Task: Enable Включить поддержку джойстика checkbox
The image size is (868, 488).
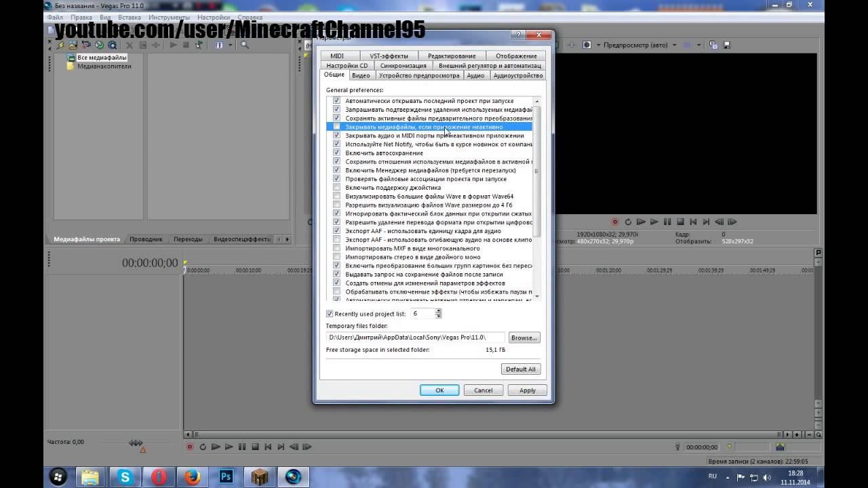Action: (337, 188)
